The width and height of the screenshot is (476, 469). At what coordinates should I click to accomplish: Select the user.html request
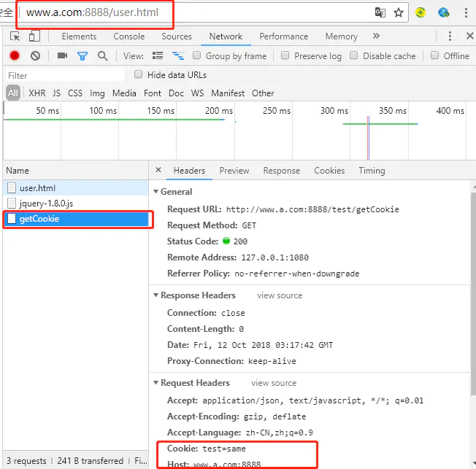pos(76,188)
